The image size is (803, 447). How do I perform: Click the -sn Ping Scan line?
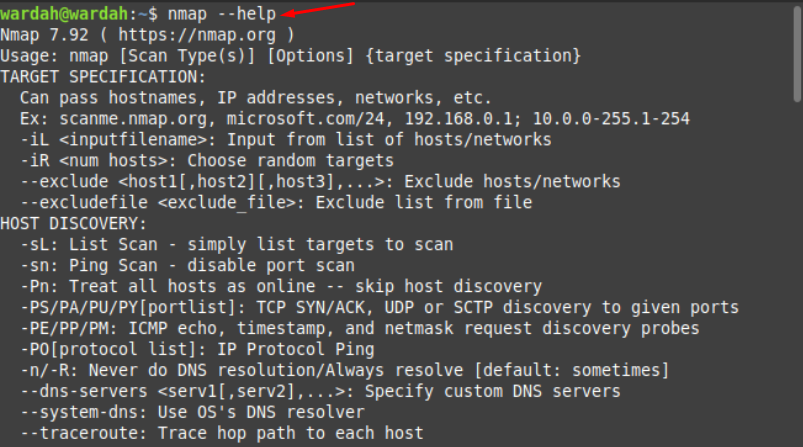[x=187, y=266]
